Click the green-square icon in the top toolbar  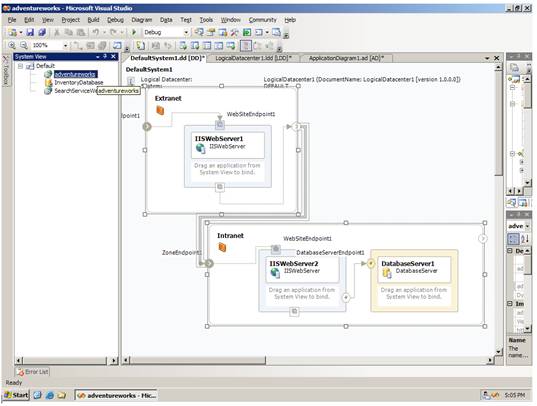[x=247, y=33]
